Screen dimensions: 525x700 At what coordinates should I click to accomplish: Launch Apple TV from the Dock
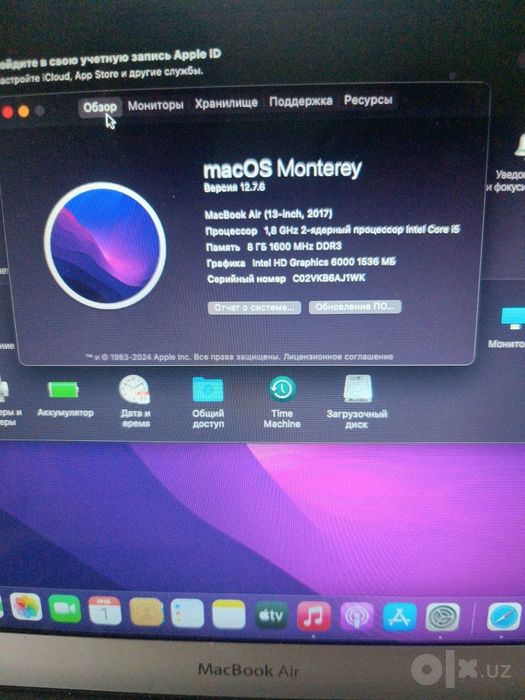271,615
